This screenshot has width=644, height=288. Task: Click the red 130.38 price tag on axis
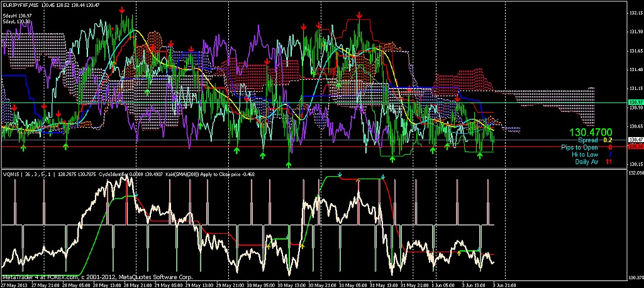635,147
